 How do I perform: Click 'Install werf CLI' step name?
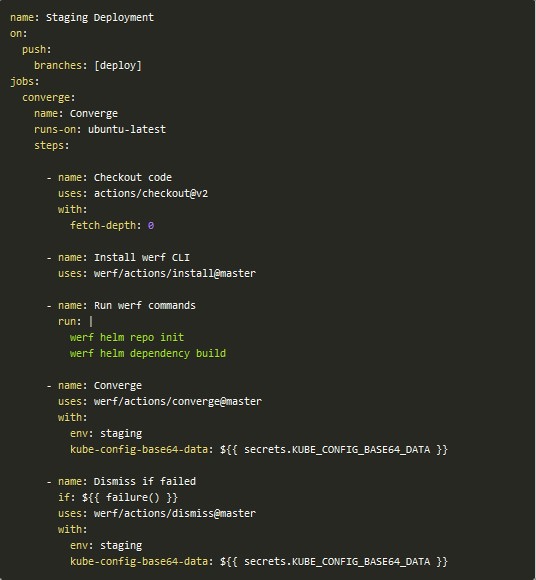pyautogui.click(x=141, y=257)
